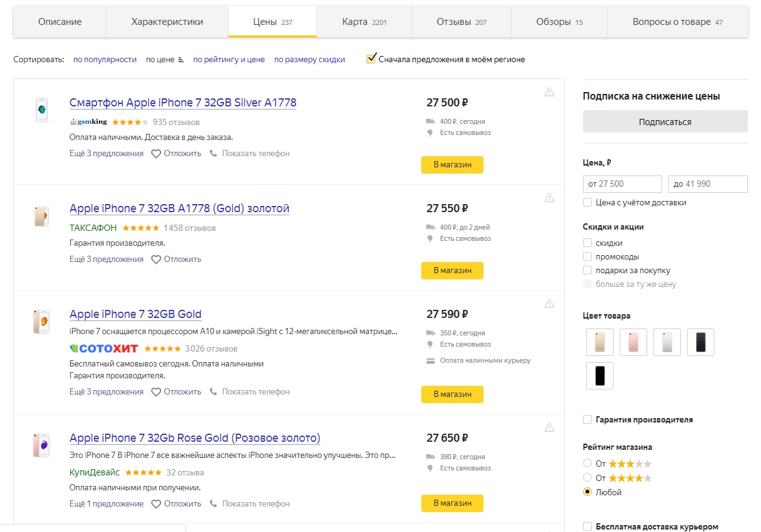Go to store for 27 590 ₽ offer
The width and height of the screenshot is (761, 532).
[x=452, y=394]
